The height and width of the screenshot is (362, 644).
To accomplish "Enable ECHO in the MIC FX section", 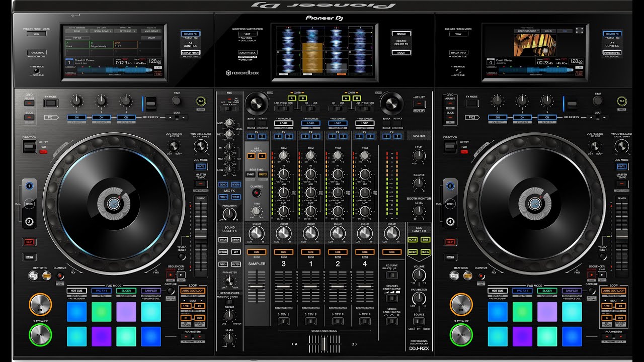I will [223, 185].
